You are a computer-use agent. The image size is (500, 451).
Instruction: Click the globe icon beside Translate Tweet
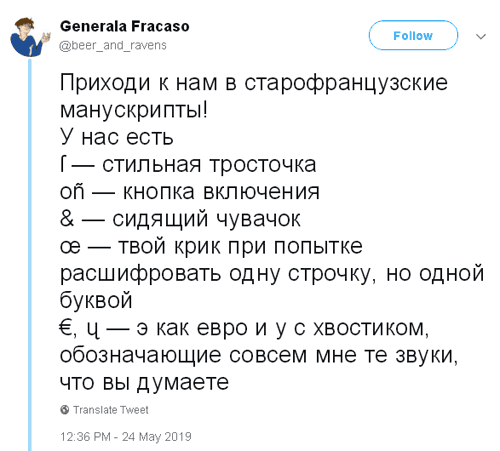pos(65,410)
